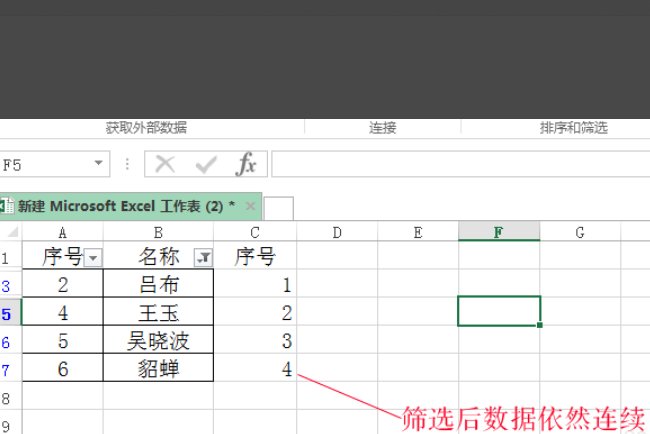Click cell C6 with value 3
Viewport: 650px width, 434px height.
pyautogui.click(x=255, y=340)
